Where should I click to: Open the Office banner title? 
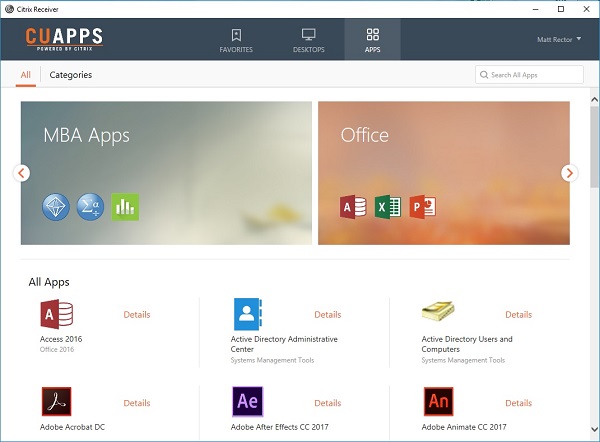pos(365,135)
